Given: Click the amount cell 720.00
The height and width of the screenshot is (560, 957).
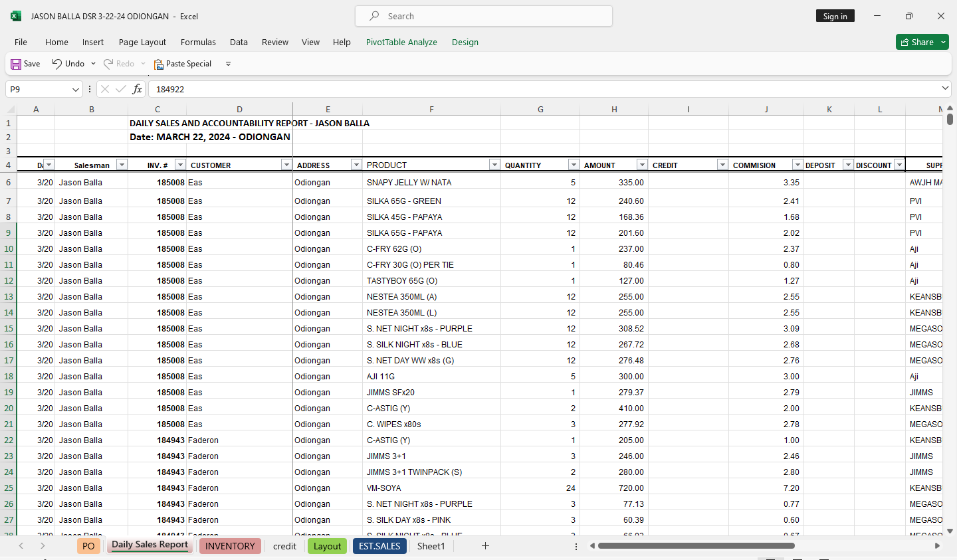Looking at the screenshot, I should tap(614, 488).
